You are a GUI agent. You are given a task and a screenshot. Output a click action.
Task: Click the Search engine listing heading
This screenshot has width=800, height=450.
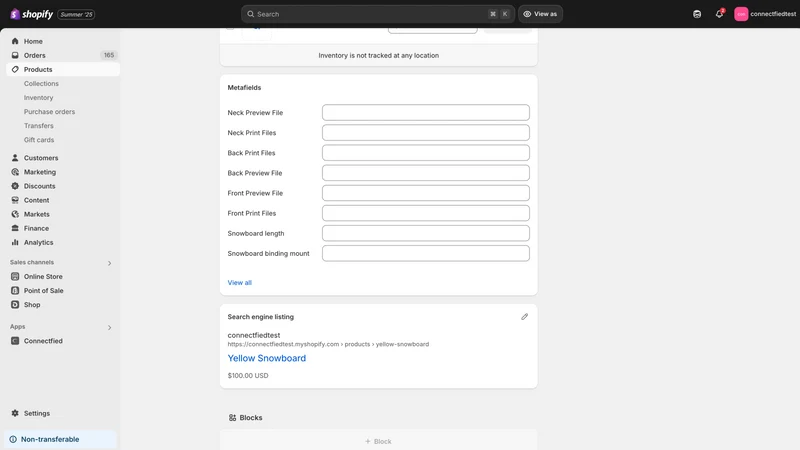coord(261,317)
